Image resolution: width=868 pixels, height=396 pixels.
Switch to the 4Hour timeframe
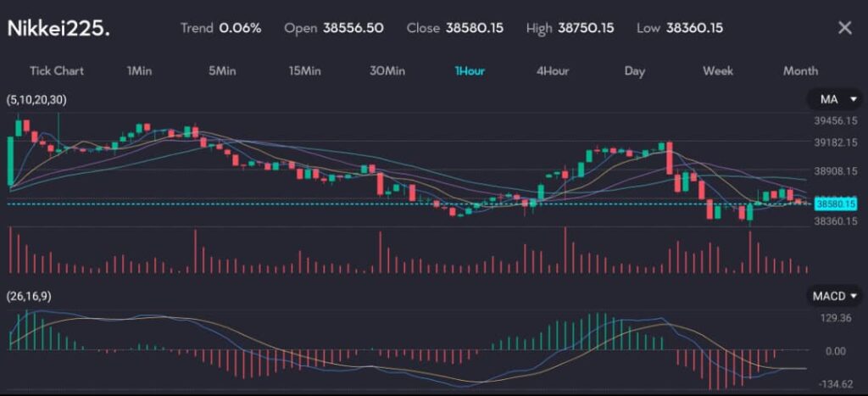point(553,70)
